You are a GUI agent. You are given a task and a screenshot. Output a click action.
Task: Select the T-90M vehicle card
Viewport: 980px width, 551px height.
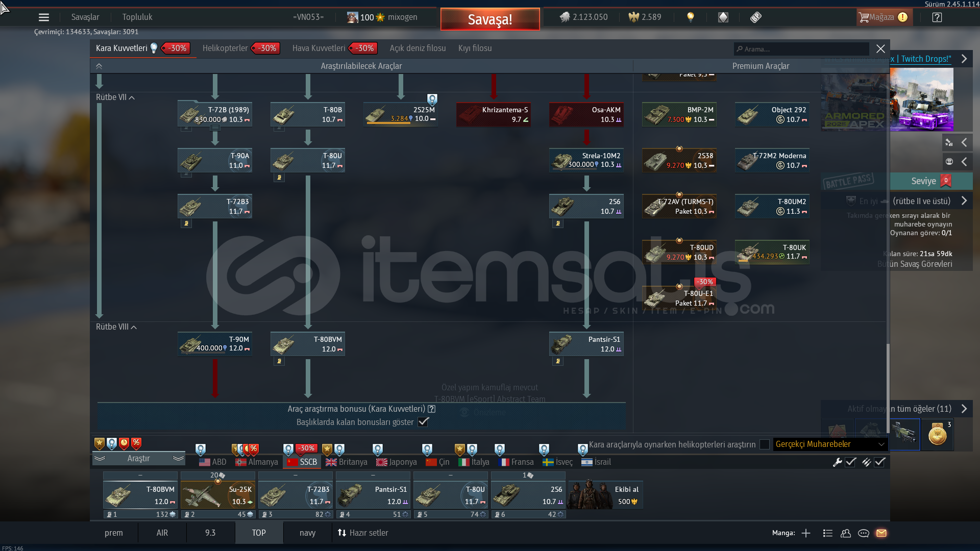(x=215, y=344)
